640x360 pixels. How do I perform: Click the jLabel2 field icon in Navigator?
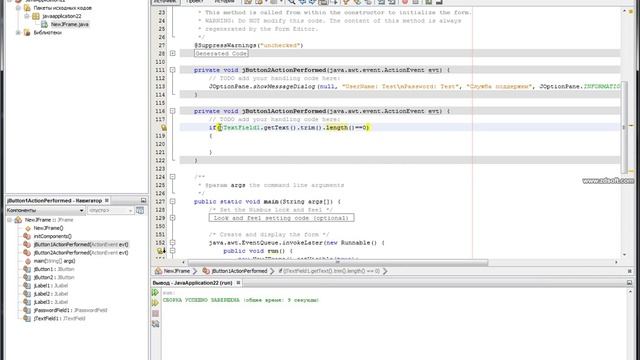[27, 294]
